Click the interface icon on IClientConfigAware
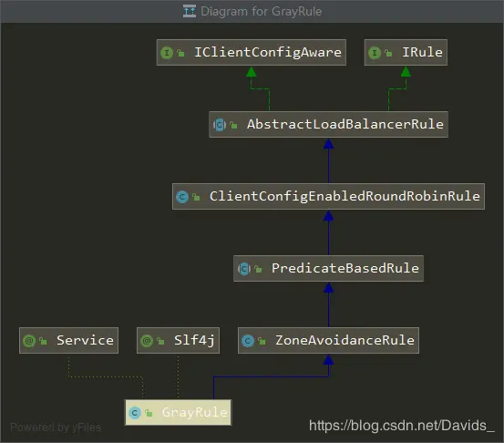 pyautogui.click(x=167, y=53)
